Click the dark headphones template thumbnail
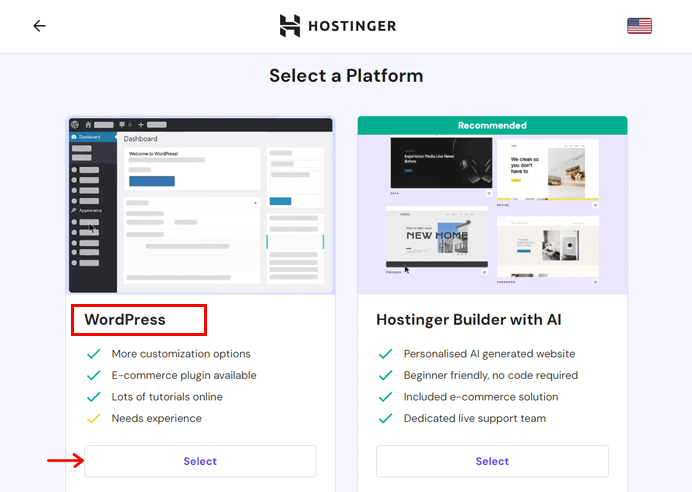 click(441, 163)
